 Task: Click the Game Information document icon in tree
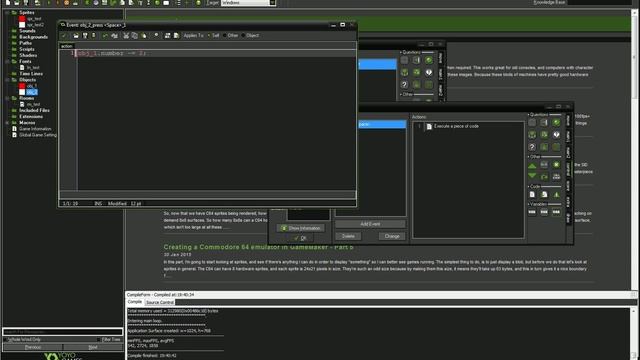click(14, 129)
